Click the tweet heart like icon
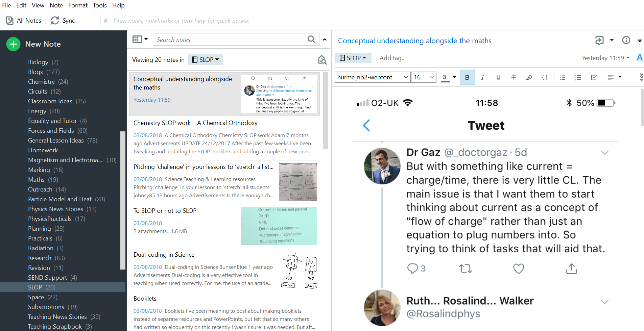 point(519,269)
